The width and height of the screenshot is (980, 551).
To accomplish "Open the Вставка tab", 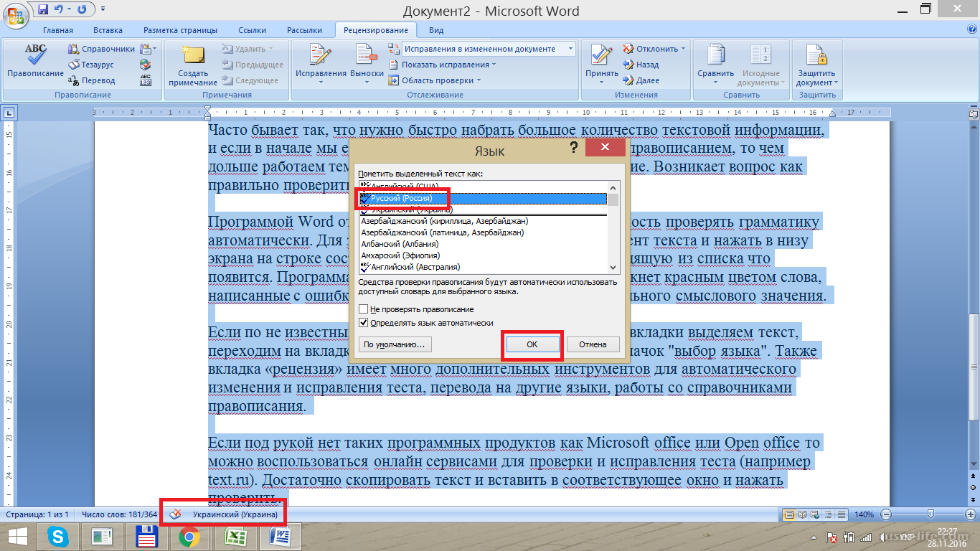I will [108, 30].
